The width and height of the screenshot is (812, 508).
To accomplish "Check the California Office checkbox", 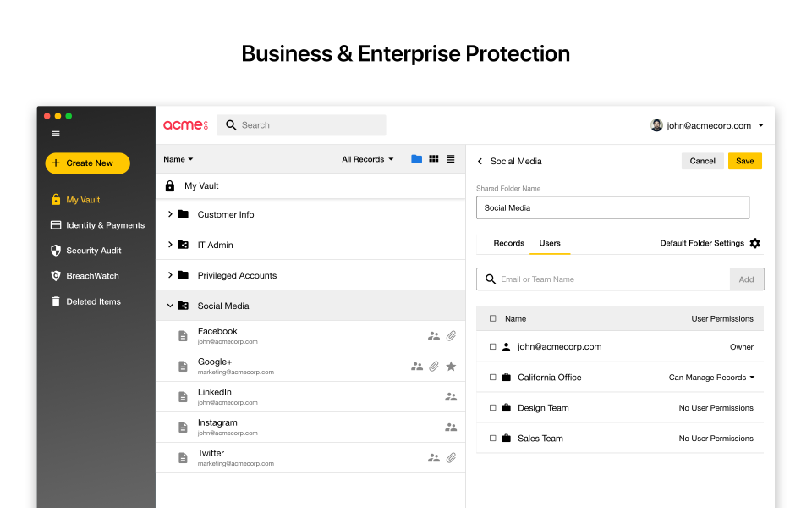I will 495,377.
